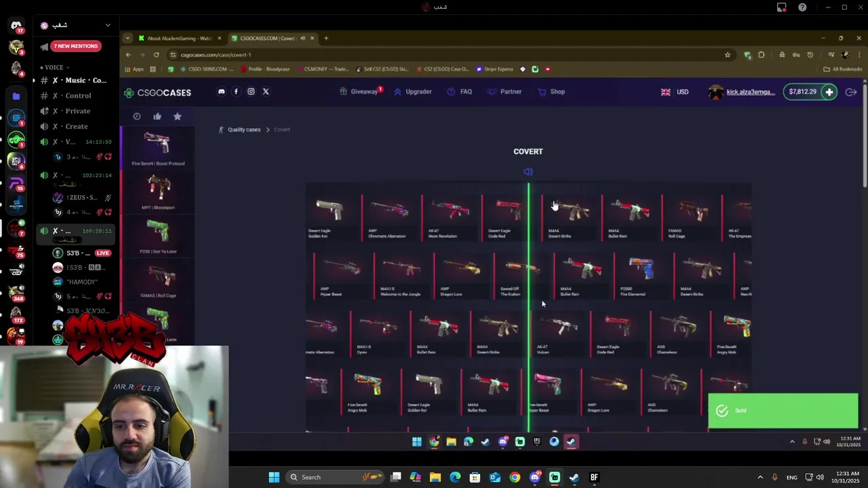Image resolution: width=868 pixels, height=488 pixels.
Task: Open MP7 Bloodsport drop in sidebar
Action: 158,192
